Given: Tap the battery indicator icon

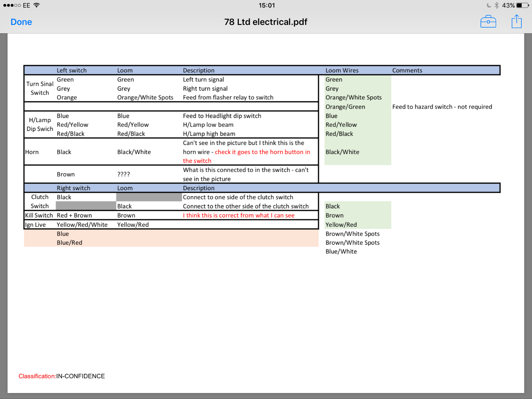Looking at the screenshot, I should tap(522, 5).
